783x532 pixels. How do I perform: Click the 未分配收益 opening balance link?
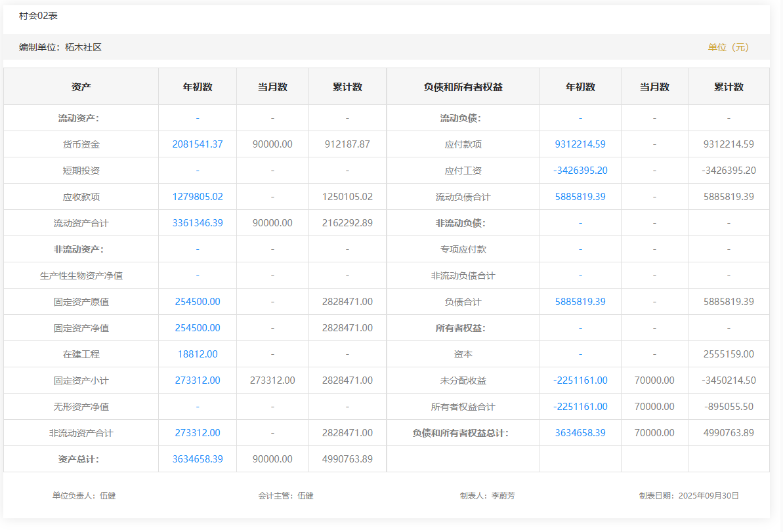[x=580, y=380]
